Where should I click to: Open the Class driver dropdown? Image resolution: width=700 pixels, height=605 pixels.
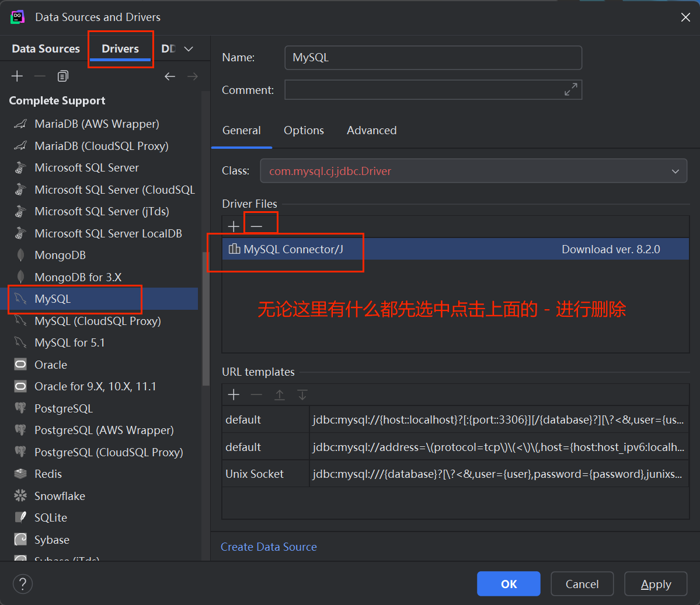[x=675, y=171]
